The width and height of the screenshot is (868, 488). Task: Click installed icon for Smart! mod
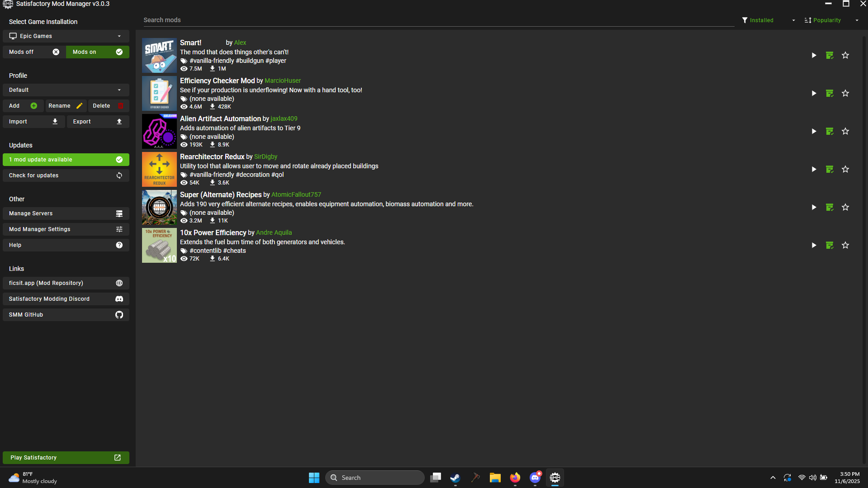point(830,55)
